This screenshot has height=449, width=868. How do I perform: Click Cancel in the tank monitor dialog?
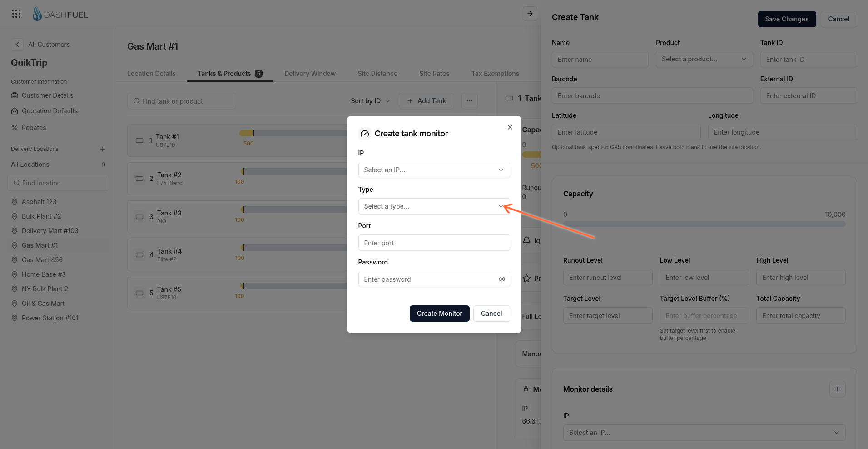(491, 314)
